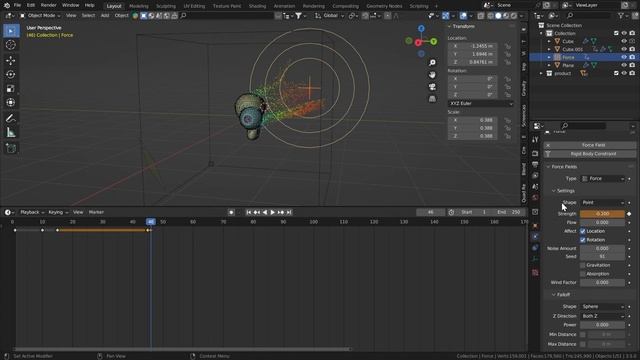Enable the Max Distance checkbox
640x360 pixels.
click(x=583, y=344)
